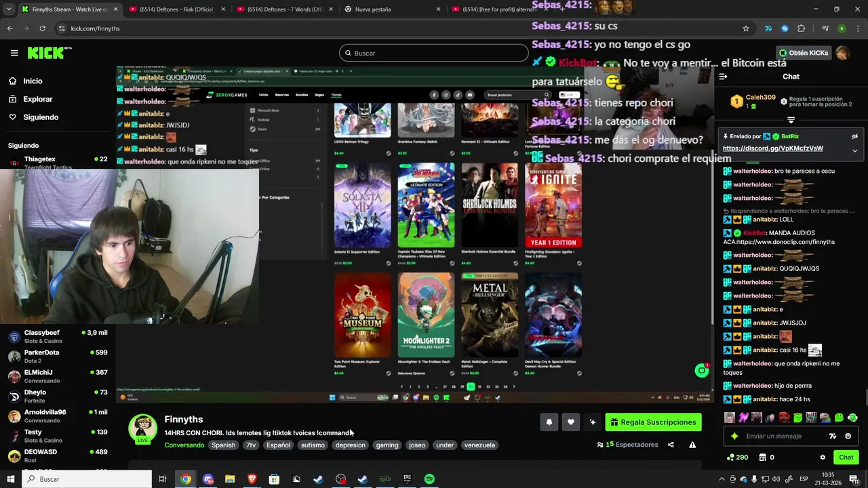Open 7TV emotes in chat input

click(833, 436)
